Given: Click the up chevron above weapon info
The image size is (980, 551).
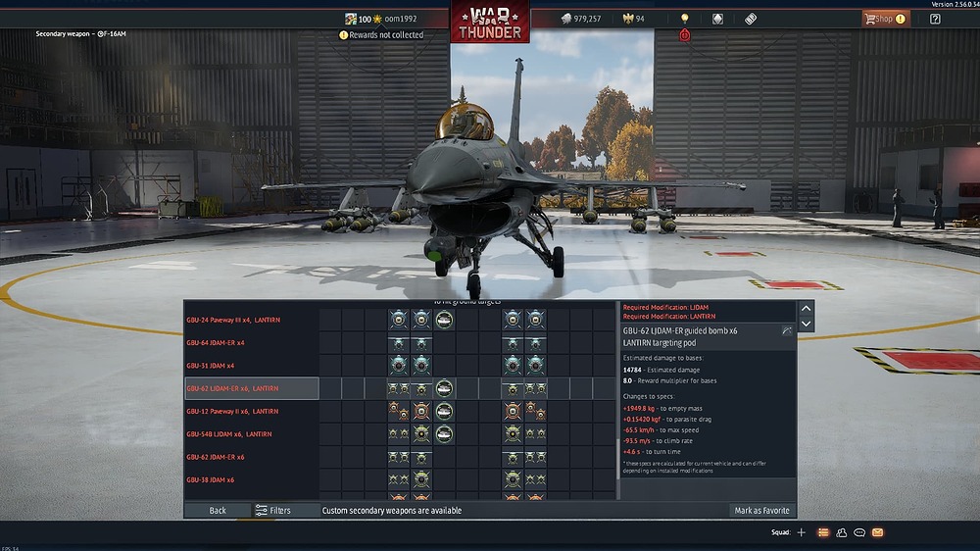Looking at the screenshot, I should [806, 308].
